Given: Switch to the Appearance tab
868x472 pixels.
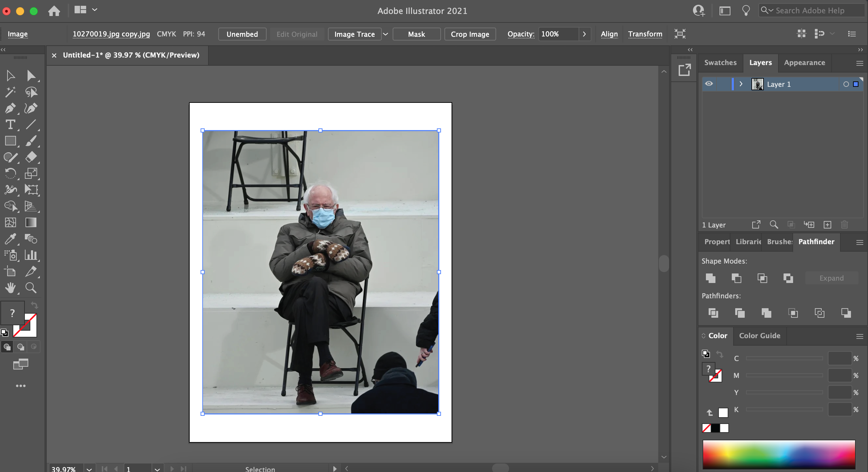Looking at the screenshot, I should 804,63.
